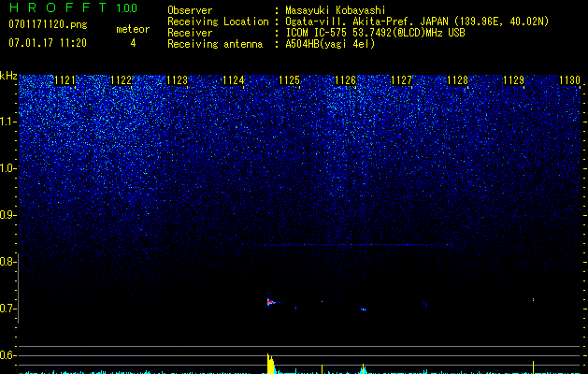Select antenna value A504HB(yagi 4el)
This screenshot has height=374, width=588.
(x=330, y=44)
